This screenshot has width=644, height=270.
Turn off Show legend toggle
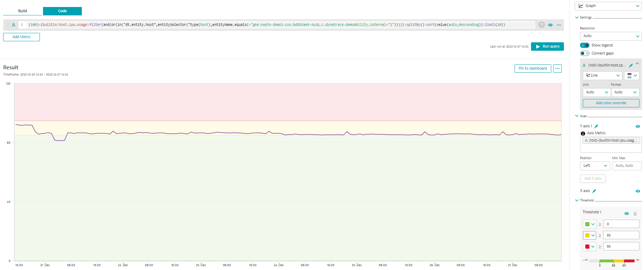point(585,45)
